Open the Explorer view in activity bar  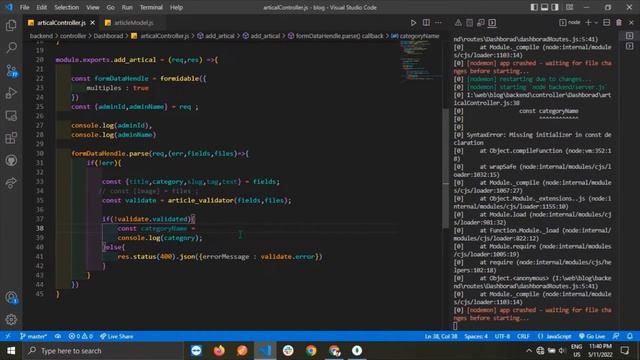pyautogui.click(x=11, y=25)
